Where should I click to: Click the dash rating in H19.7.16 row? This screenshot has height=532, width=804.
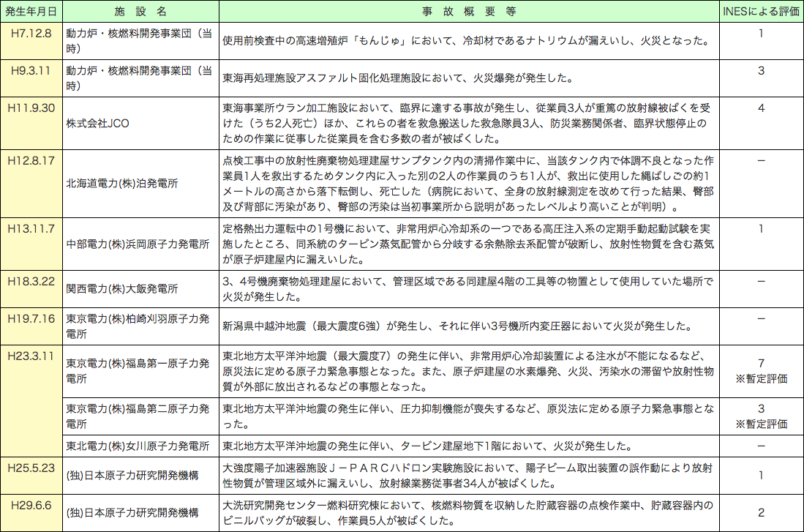tap(761, 318)
